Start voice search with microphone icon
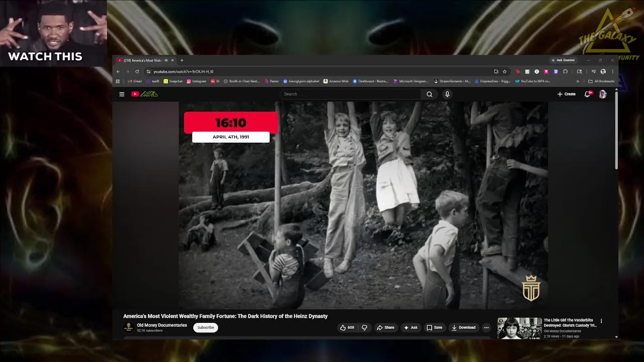 click(447, 94)
